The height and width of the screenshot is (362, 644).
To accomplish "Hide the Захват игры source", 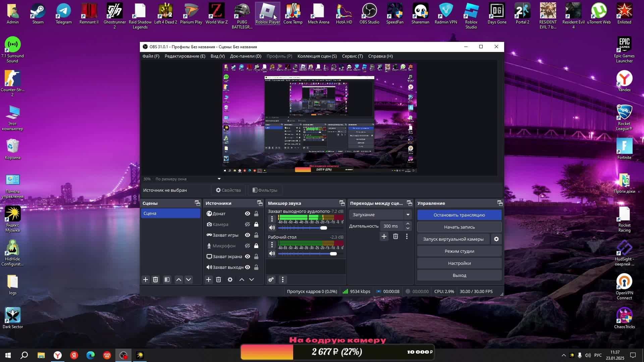I will tap(248, 235).
